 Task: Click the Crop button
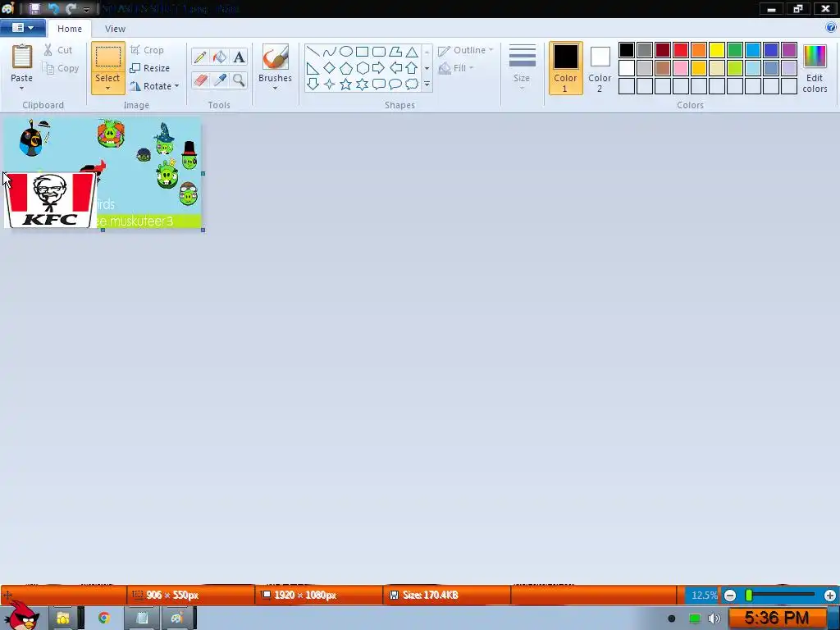pyautogui.click(x=147, y=50)
